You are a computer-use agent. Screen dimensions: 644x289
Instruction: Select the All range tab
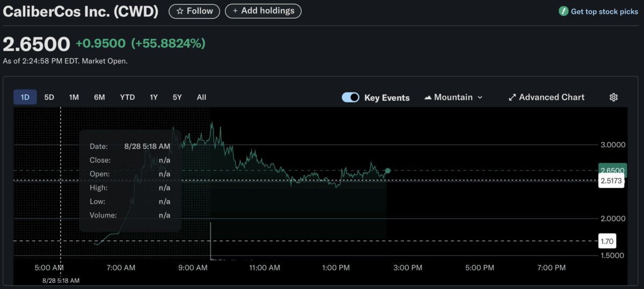201,97
